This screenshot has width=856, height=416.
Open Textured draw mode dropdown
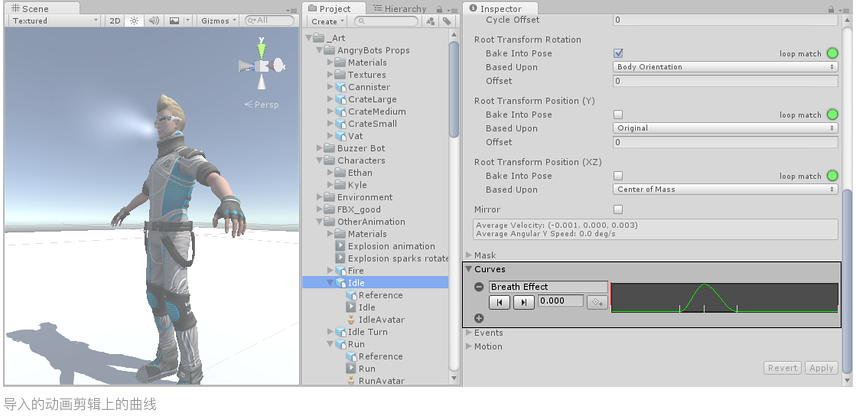point(55,21)
